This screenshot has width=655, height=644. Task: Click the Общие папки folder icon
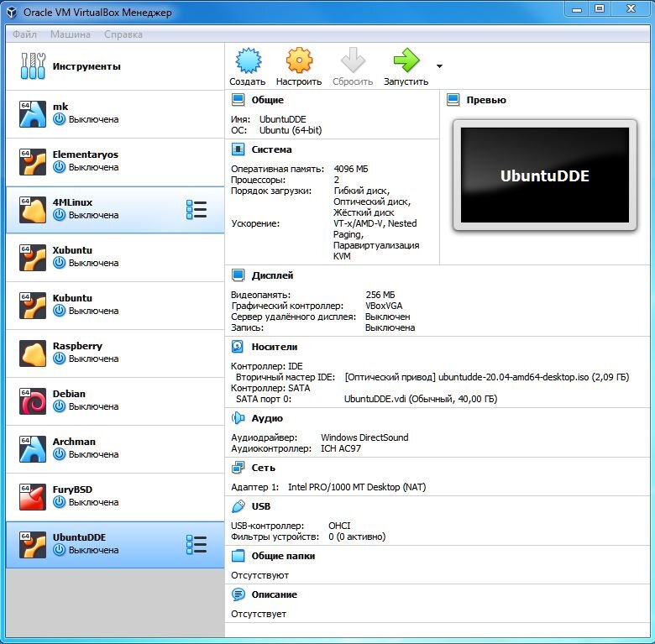[238, 556]
